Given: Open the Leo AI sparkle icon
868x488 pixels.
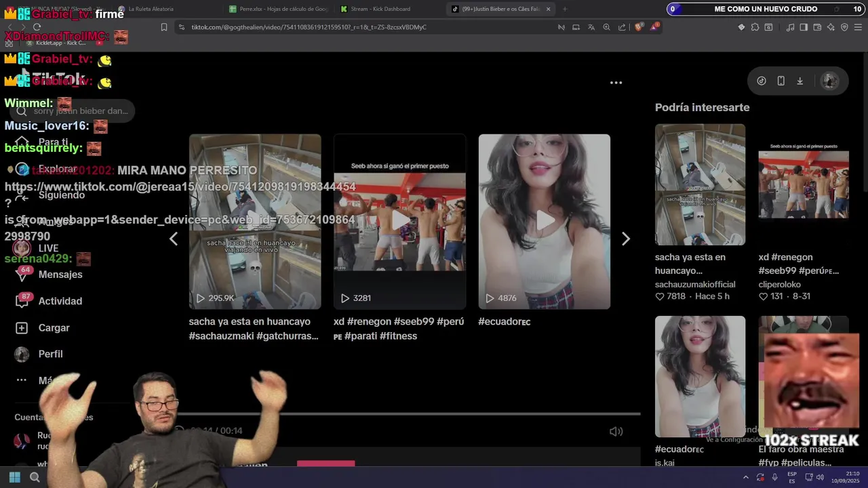Looking at the screenshot, I should [831, 27].
